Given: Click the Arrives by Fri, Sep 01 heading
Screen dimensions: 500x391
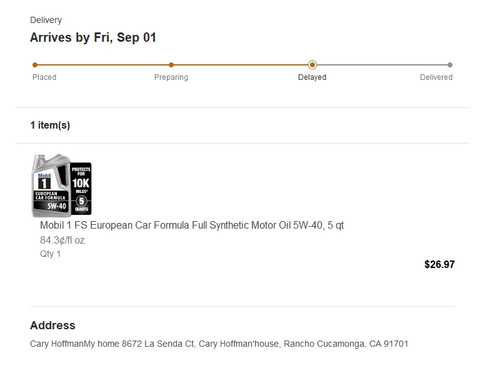Looking at the screenshot, I should (93, 37).
